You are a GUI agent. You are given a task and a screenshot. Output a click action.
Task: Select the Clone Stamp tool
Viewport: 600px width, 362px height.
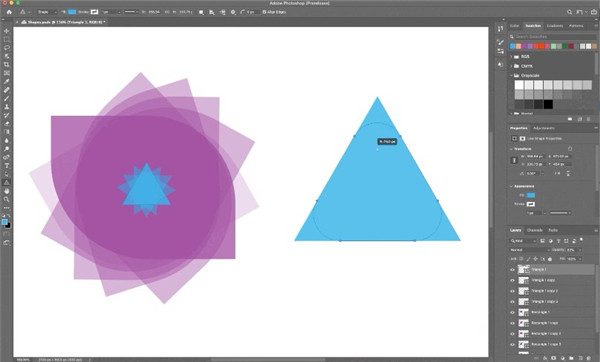click(x=7, y=107)
